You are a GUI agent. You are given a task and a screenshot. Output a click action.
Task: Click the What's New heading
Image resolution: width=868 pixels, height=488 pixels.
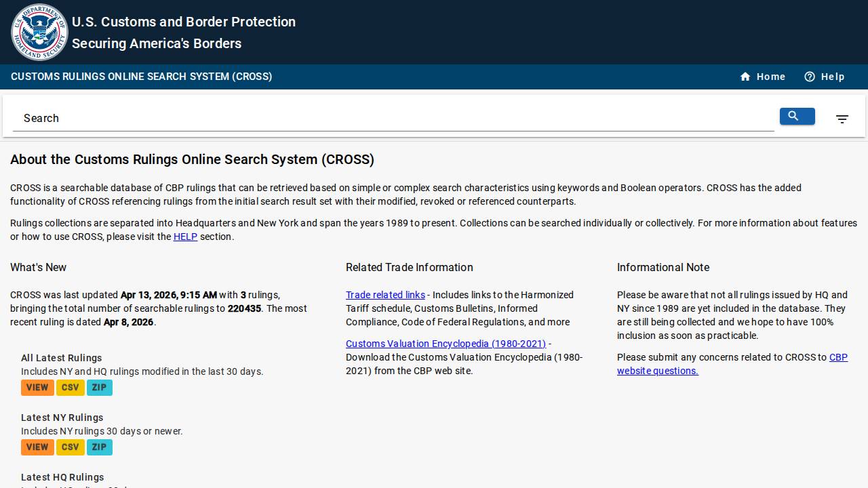38,267
